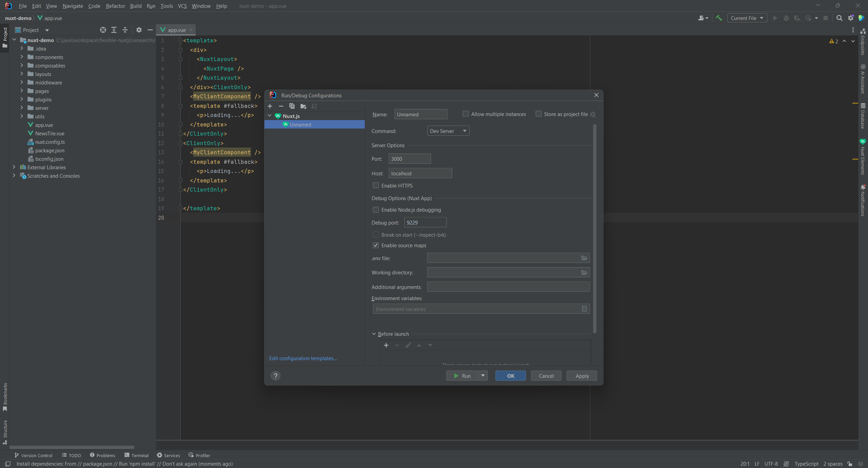The image size is (868, 468).
Task: Open IDE settings gear in toolbar
Action: [x=851, y=18]
